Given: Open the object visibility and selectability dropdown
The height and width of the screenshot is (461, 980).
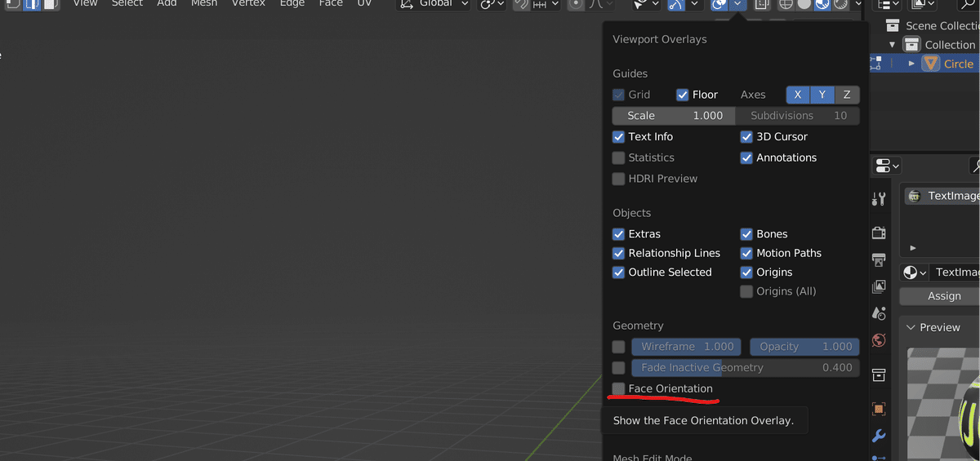Looking at the screenshot, I should click(648, 4).
